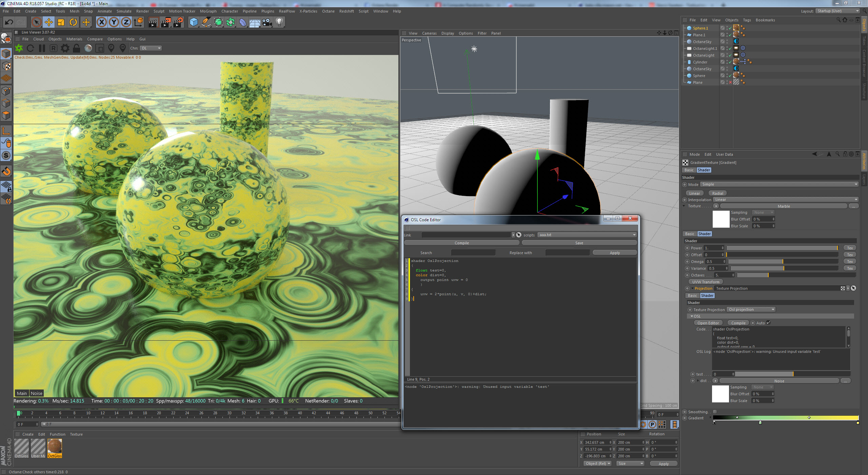Viewport: 868px width, 475px height.
Task: Pause the Live Viewer render
Action: 42,48
